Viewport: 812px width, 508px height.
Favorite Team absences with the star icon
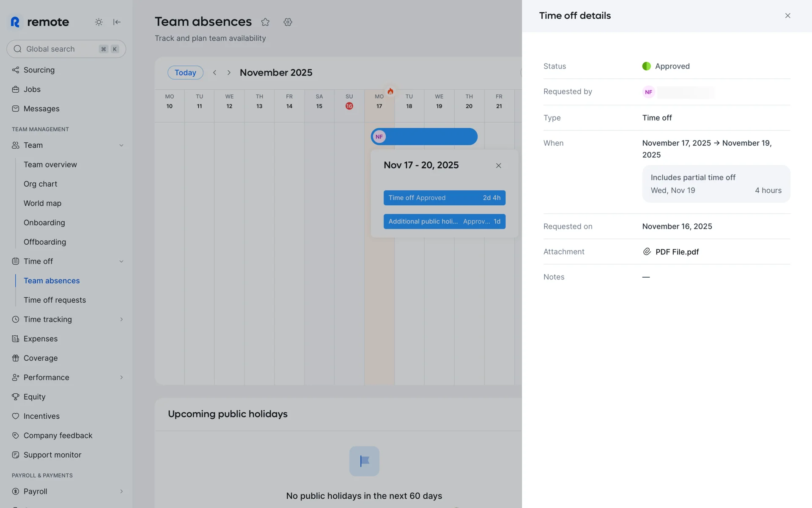[x=265, y=22]
